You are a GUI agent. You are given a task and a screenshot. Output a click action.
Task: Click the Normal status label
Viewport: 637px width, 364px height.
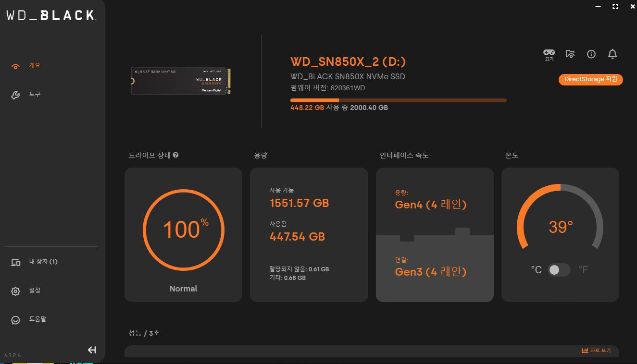[x=183, y=289]
